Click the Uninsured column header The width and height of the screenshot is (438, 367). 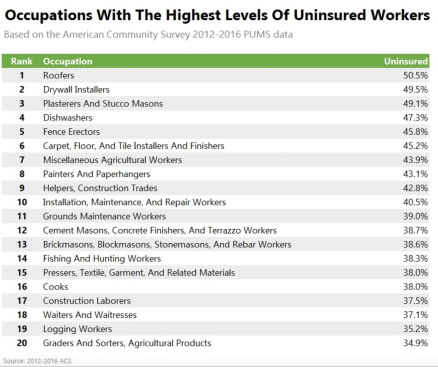tap(406, 61)
